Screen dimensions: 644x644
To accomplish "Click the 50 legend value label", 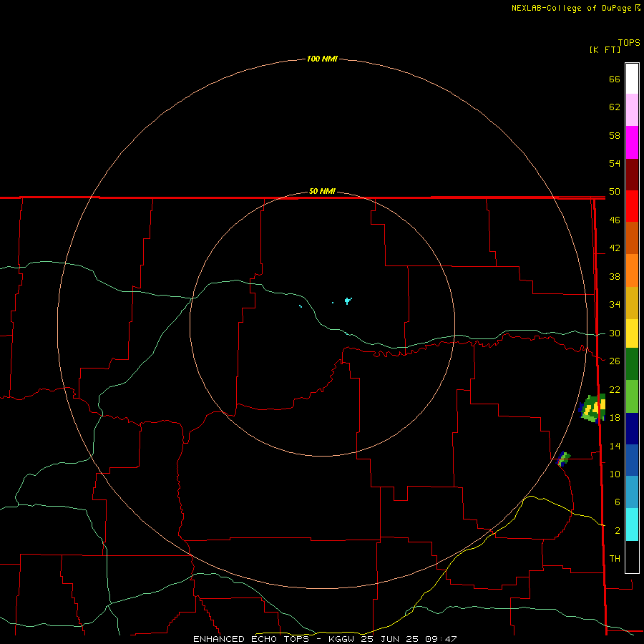I will (x=615, y=191).
